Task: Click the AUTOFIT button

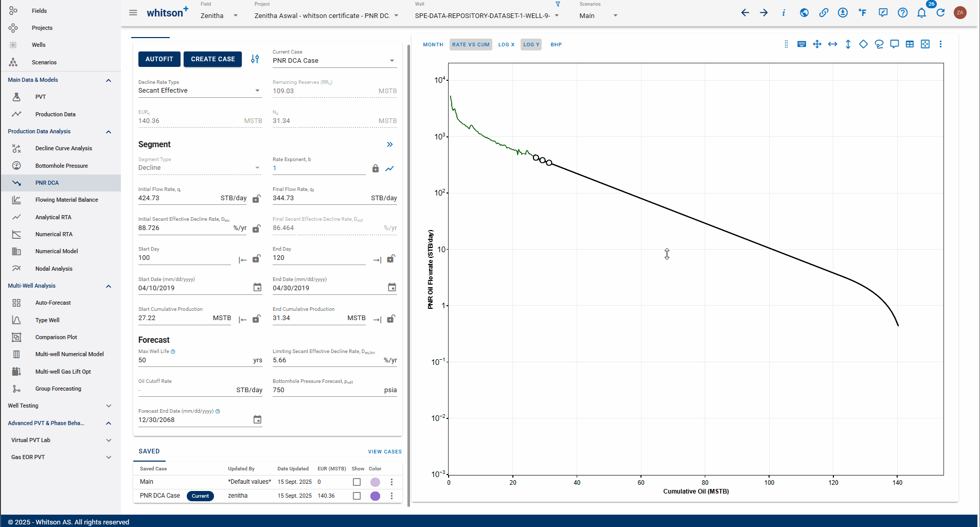Action: 159,59
